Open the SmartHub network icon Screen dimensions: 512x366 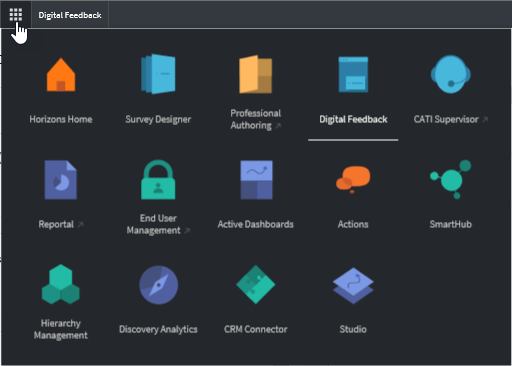[x=451, y=179]
